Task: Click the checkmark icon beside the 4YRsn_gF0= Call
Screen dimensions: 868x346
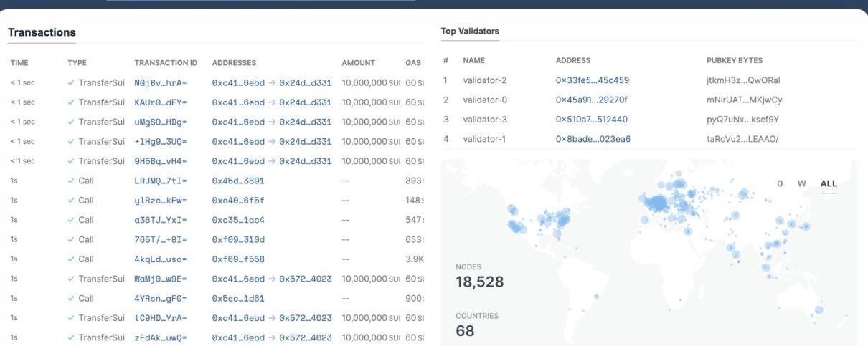Action: click(x=71, y=298)
